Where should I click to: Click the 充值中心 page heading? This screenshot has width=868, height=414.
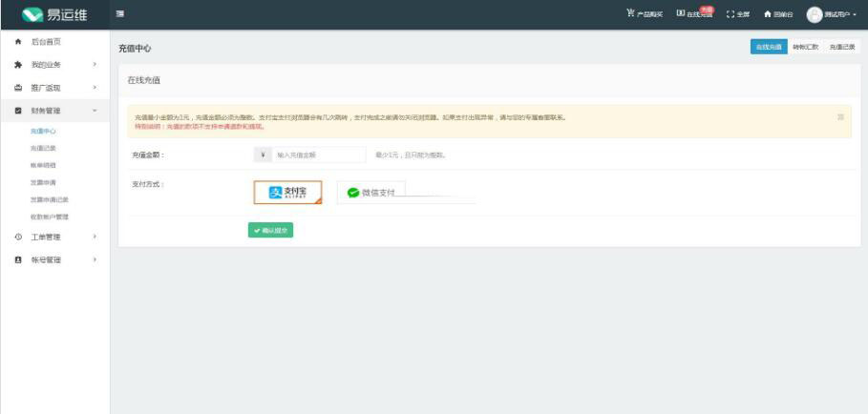[x=135, y=49]
